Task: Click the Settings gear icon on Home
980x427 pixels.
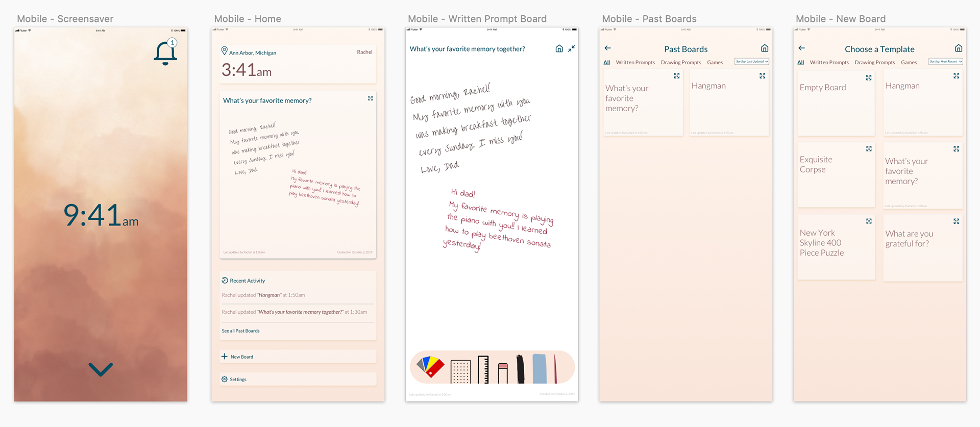Action: (225, 379)
